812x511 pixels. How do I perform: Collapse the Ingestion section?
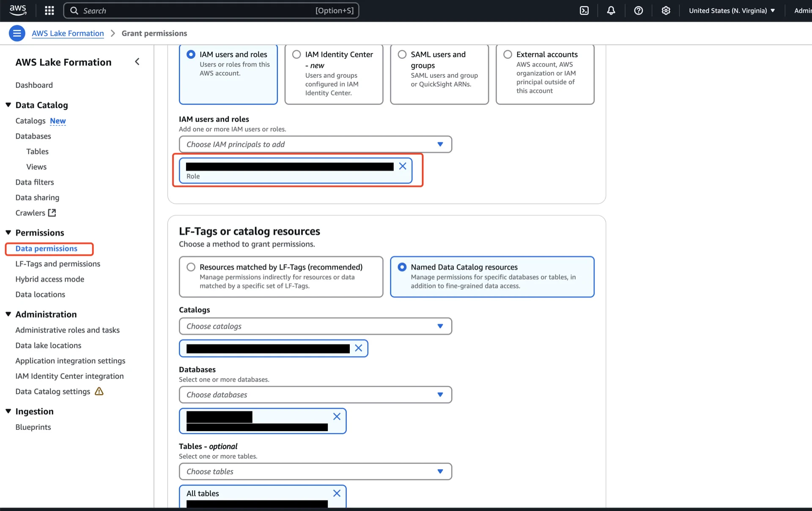pyautogui.click(x=8, y=411)
